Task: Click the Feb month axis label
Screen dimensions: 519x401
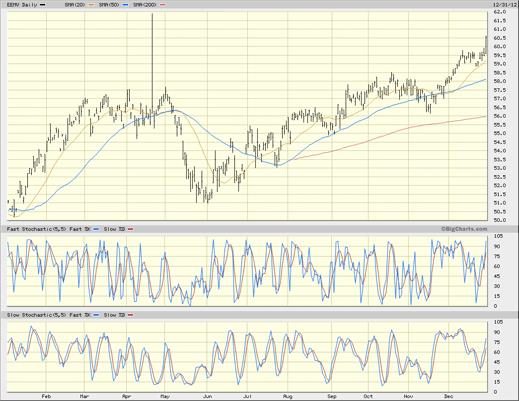Action: [x=46, y=396]
